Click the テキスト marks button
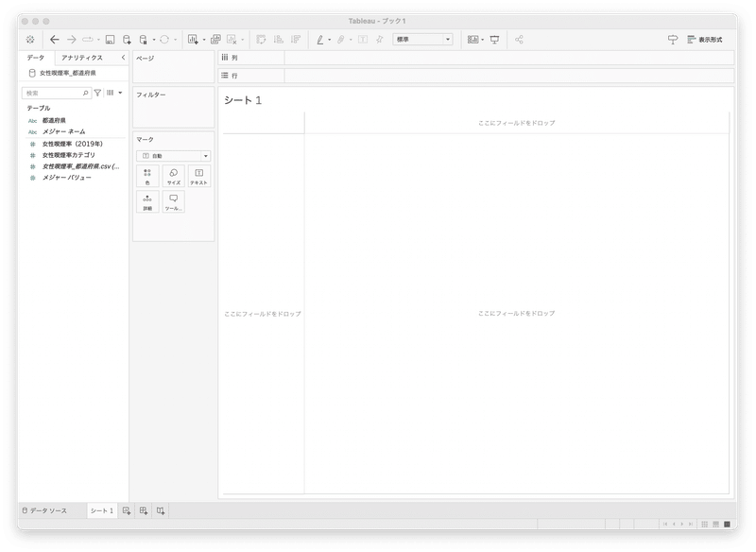This screenshot has height=552, width=756. (x=199, y=176)
